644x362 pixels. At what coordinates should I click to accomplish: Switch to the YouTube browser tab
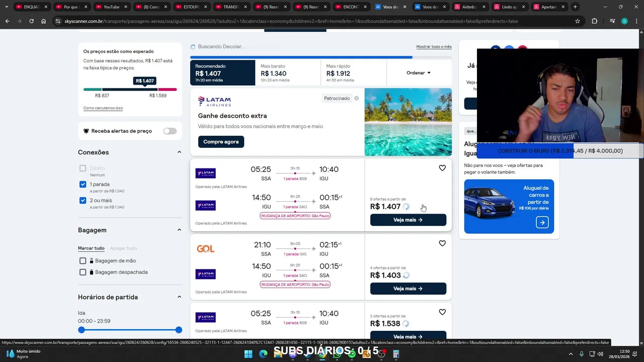[111, 7]
